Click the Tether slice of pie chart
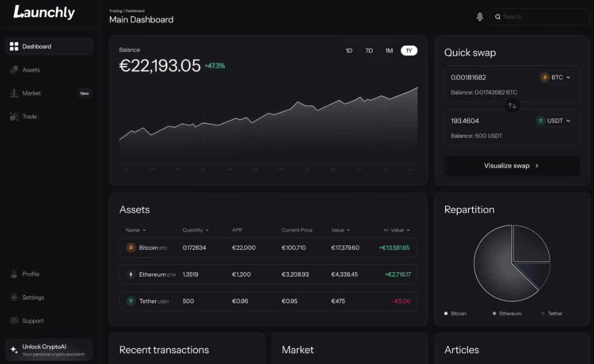 537,273
